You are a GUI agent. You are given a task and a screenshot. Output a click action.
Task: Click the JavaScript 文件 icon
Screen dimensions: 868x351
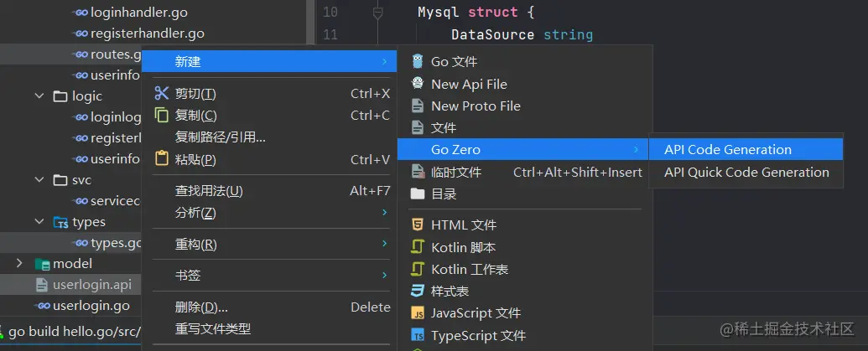tap(418, 313)
